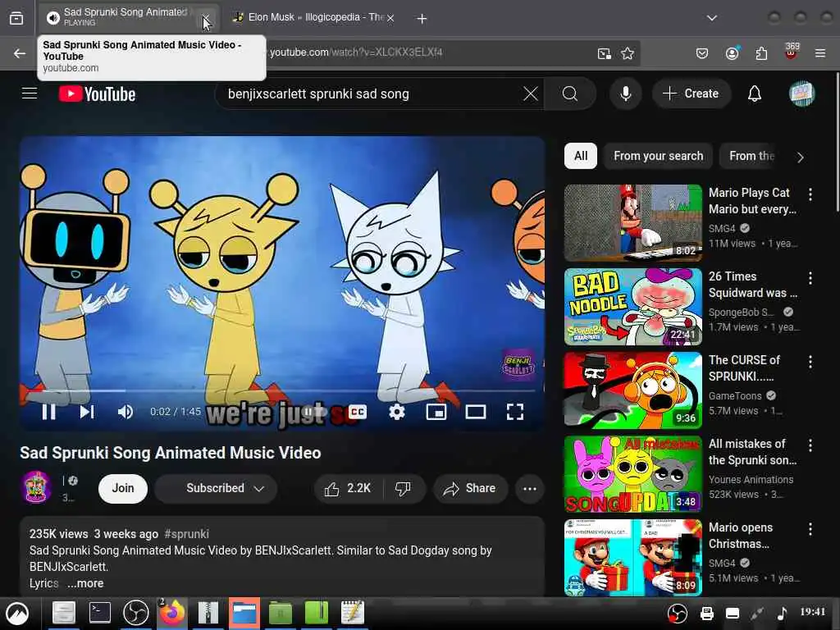Open a new browser tab
This screenshot has height=630, width=840.
[422, 18]
